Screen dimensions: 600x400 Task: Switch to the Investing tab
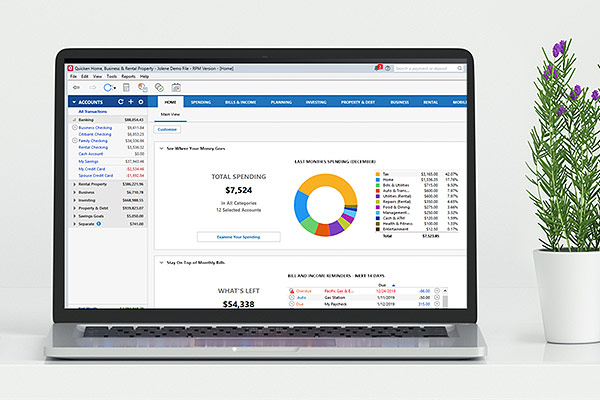(316, 102)
